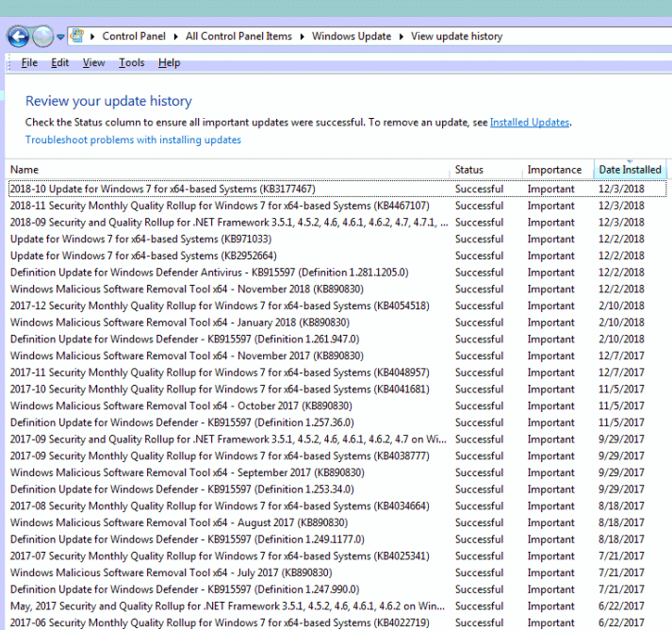Open the Tools menu

(x=132, y=62)
